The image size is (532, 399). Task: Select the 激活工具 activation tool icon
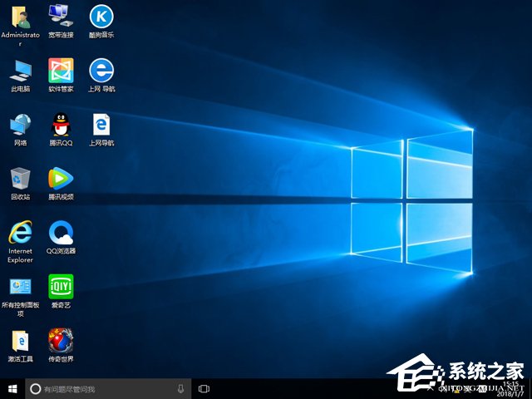[20, 340]
